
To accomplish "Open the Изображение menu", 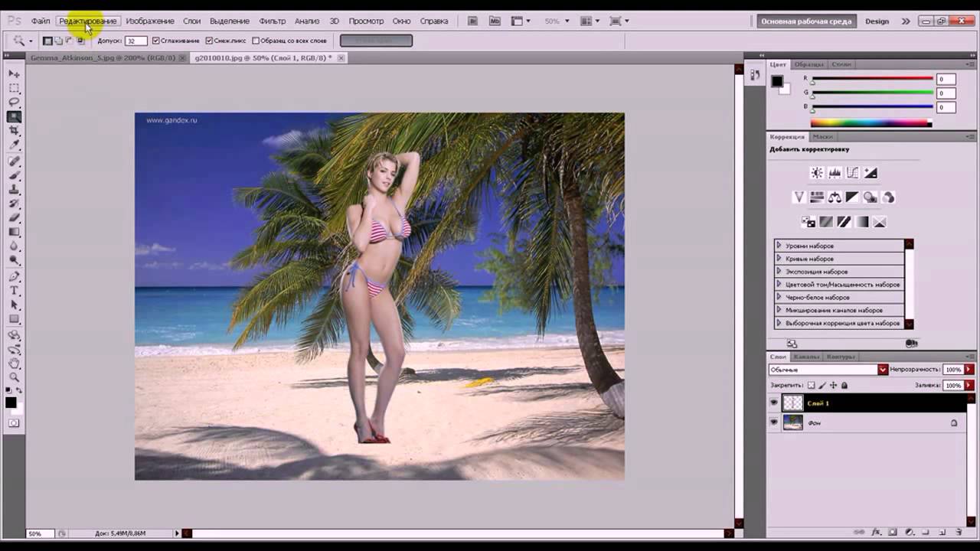I will [x=150, y=21].
